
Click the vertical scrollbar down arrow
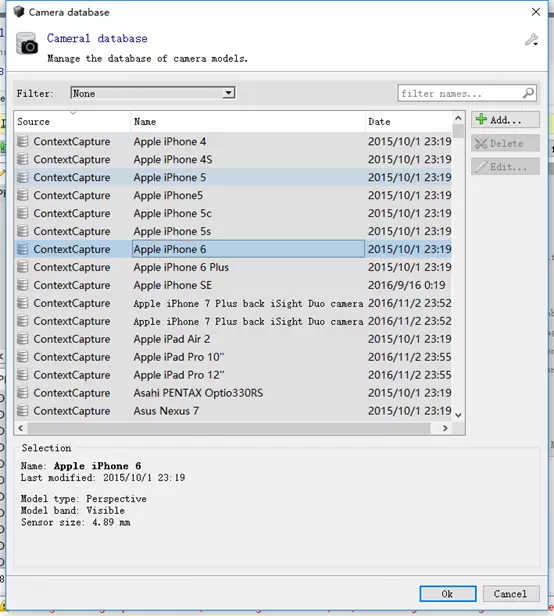pyautogui.click(x=458, y=415)
